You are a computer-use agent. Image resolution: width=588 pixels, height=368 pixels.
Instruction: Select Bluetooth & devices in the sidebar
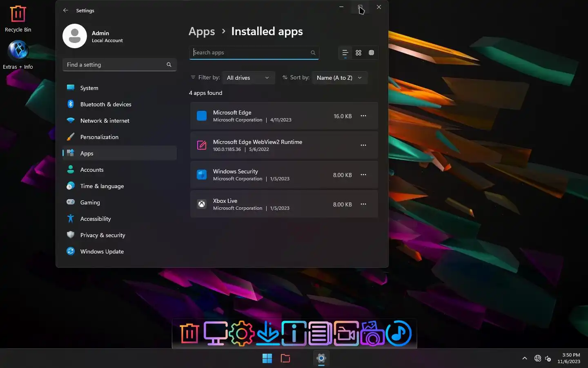tap(120, 104)
